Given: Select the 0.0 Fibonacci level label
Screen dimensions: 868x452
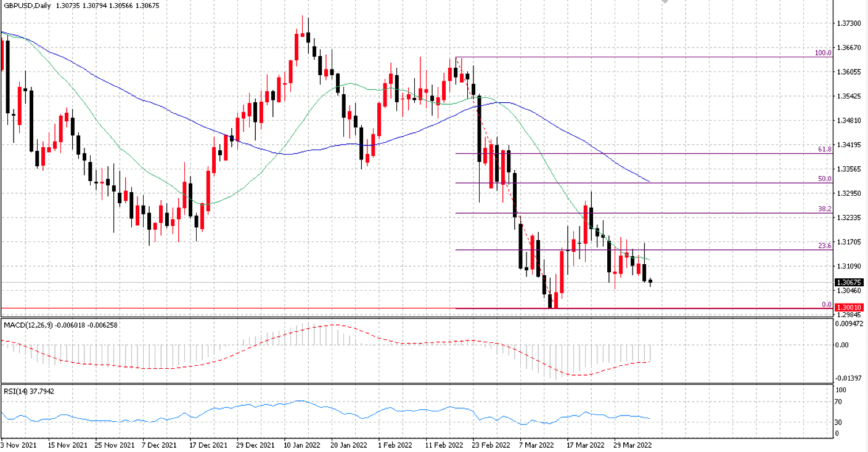Looking at the screenshot, I should 827,305.
